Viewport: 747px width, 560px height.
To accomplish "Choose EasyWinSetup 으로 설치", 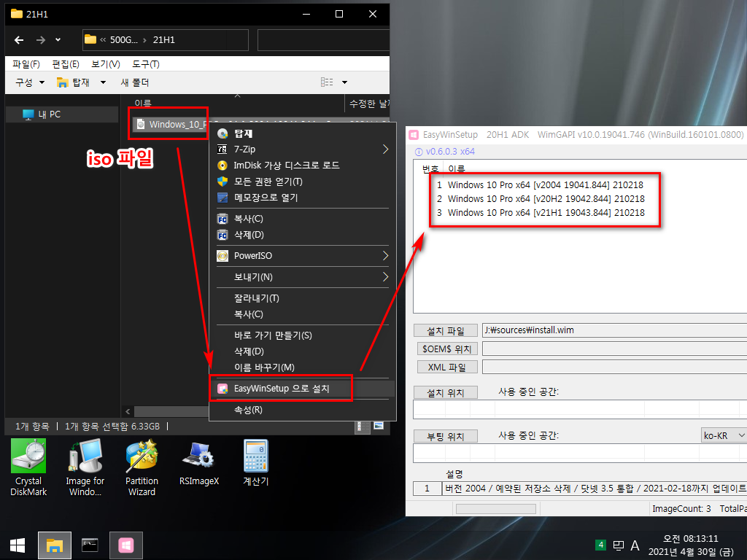I will coord(303,389).
